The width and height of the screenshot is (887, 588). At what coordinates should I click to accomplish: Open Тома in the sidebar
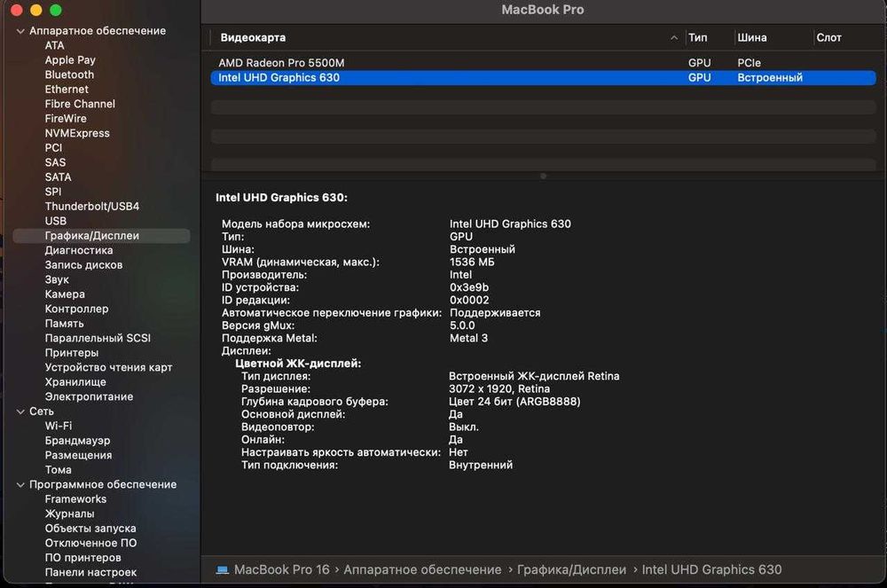click(59, 470)
